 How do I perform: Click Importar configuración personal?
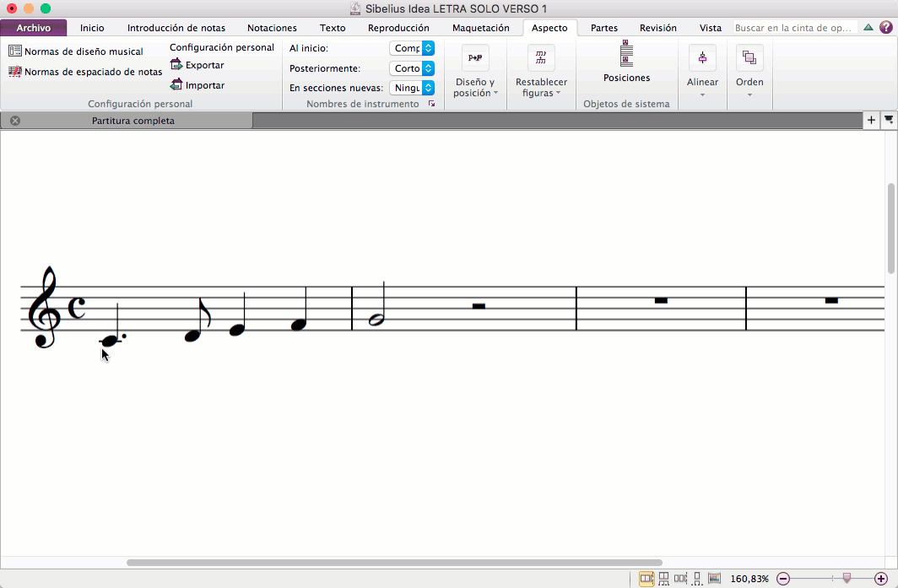197,84
